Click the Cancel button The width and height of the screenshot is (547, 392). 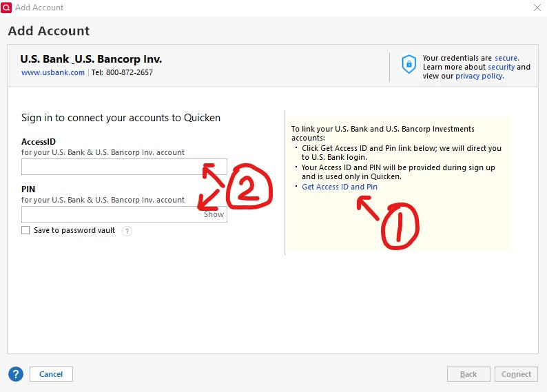click(x=51, y=374)
